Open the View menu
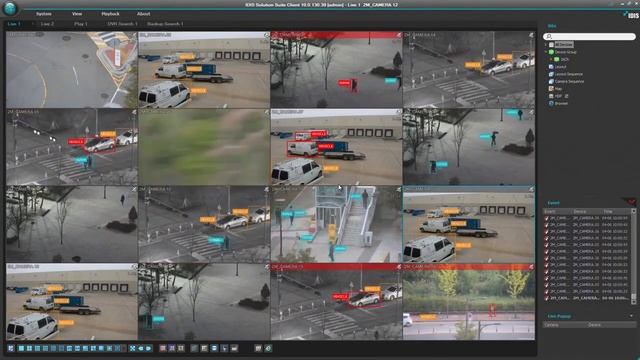640x360 pixels. pyautogui.click(x=77, y=14)
